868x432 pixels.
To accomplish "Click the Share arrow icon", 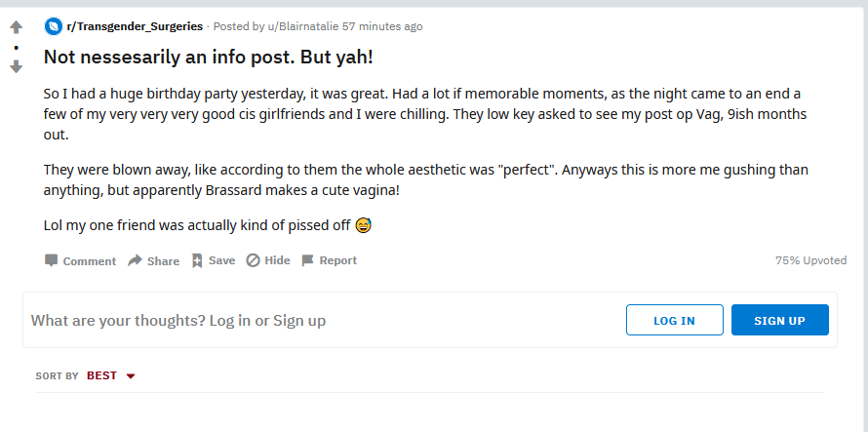I will point(135,260).
